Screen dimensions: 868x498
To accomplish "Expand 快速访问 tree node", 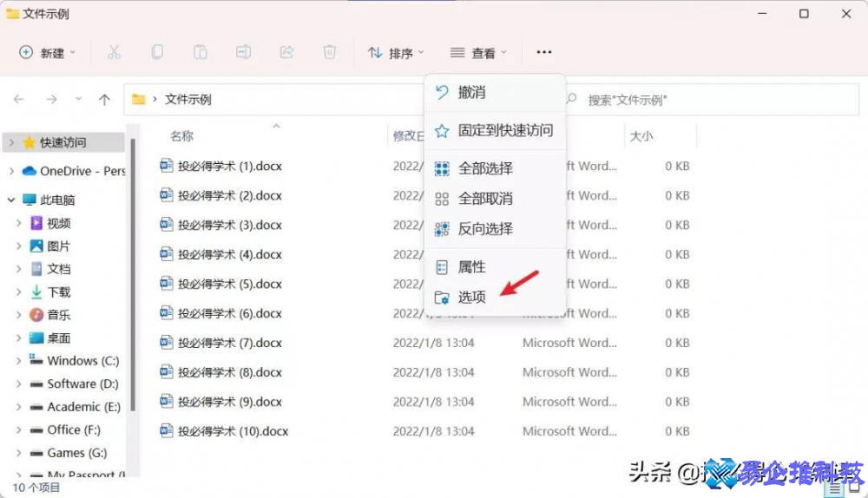I will (11, 143).
